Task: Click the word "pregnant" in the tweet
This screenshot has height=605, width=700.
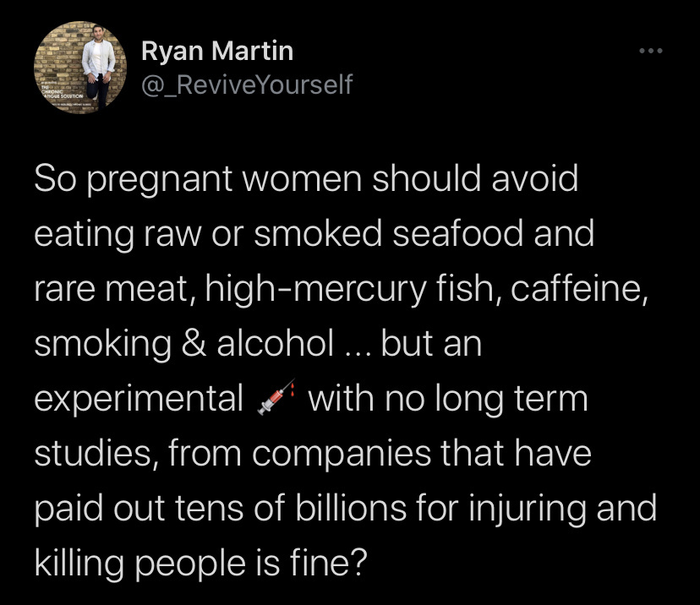Action: pyautogui.click(x=160, y=180)
